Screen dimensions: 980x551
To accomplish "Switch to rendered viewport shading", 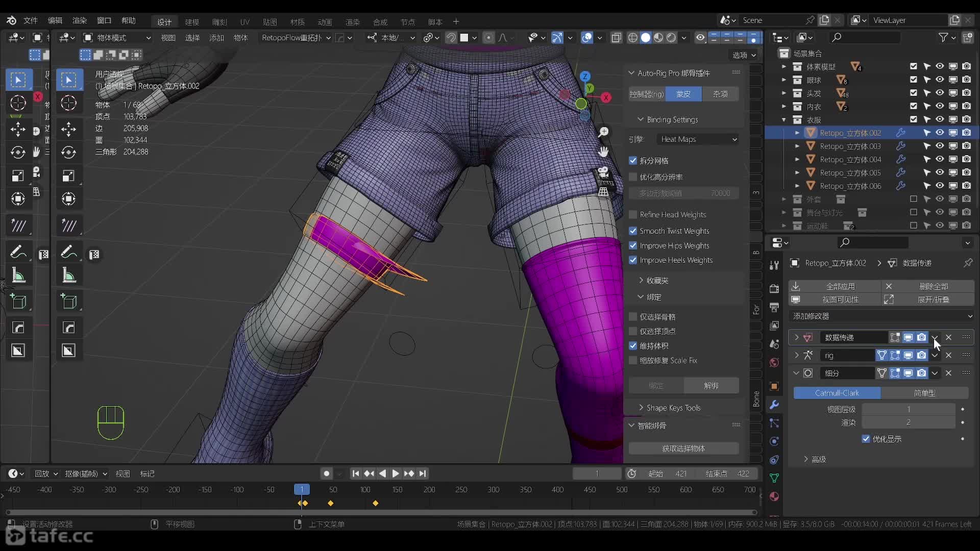I will click(671, 38).
